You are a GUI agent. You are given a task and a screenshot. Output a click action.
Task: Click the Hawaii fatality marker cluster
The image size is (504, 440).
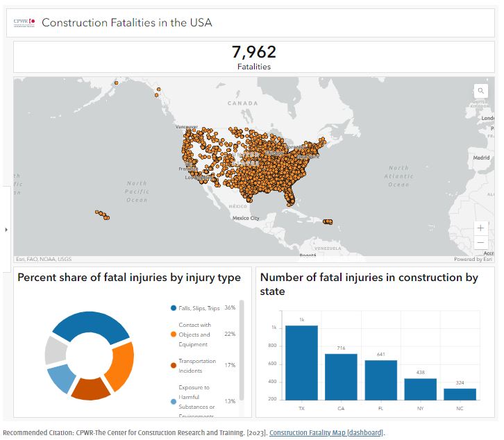[103, 214]
